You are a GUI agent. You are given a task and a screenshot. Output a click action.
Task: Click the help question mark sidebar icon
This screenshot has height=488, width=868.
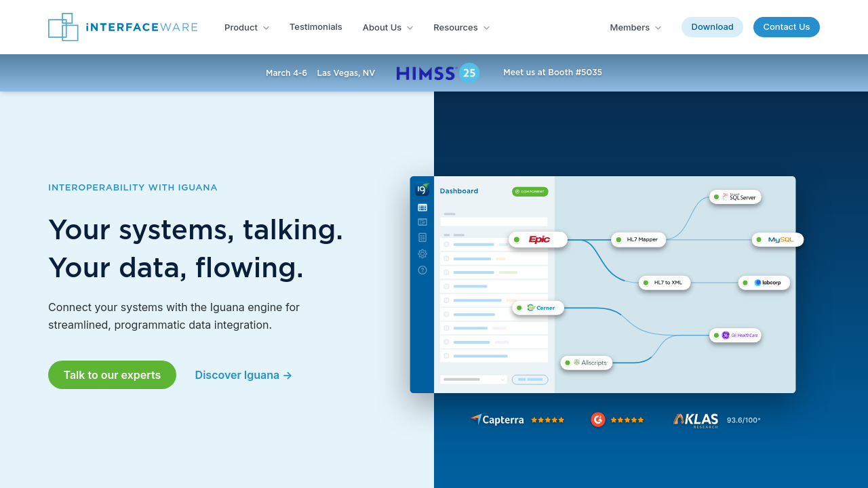tap(422, 270)
